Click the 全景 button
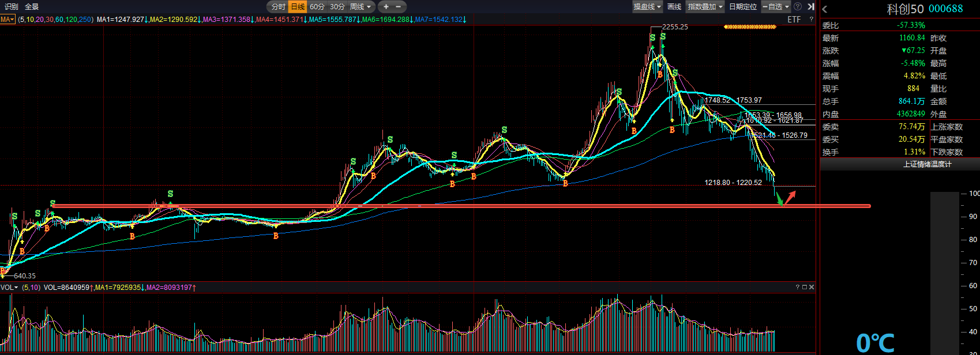This screenshot has width=980, height=355. click(x=32, y=7)
